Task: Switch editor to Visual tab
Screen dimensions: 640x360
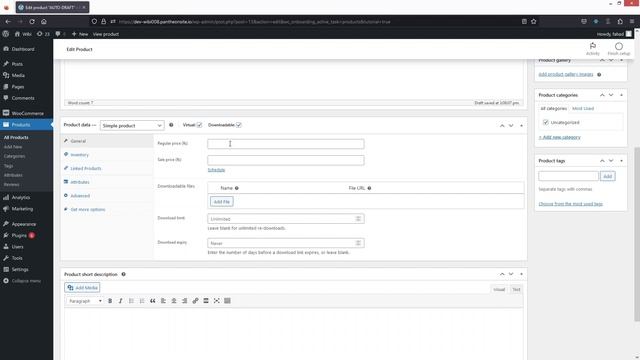Action: tap(499, 289)
